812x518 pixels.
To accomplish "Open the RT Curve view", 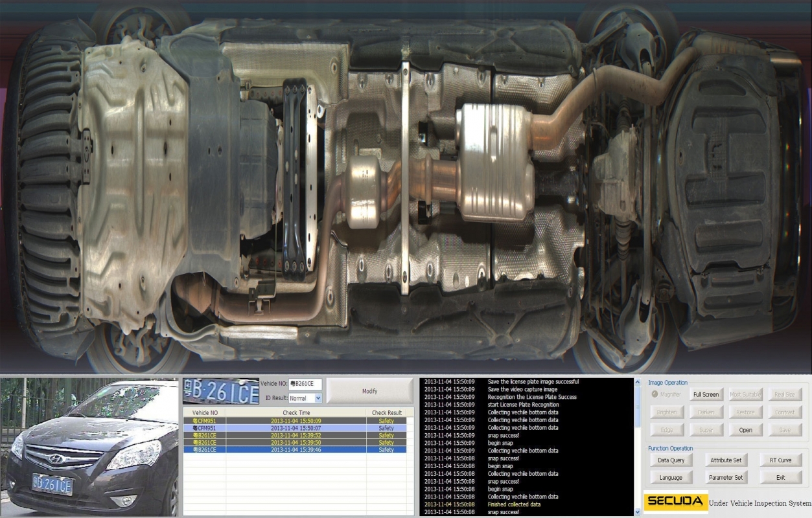I will point(780,460).
